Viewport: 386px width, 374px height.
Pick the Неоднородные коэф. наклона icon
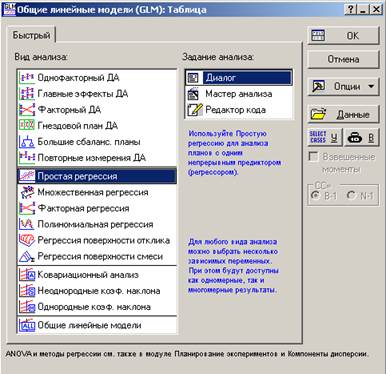pyautogui.click(x=27, y=291)
